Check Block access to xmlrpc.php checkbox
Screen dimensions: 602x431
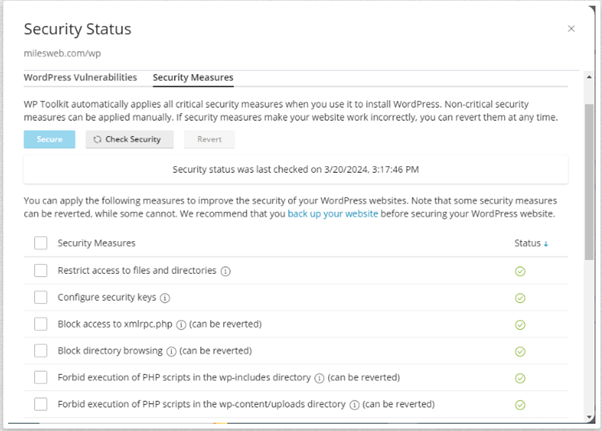pos(41,324)
